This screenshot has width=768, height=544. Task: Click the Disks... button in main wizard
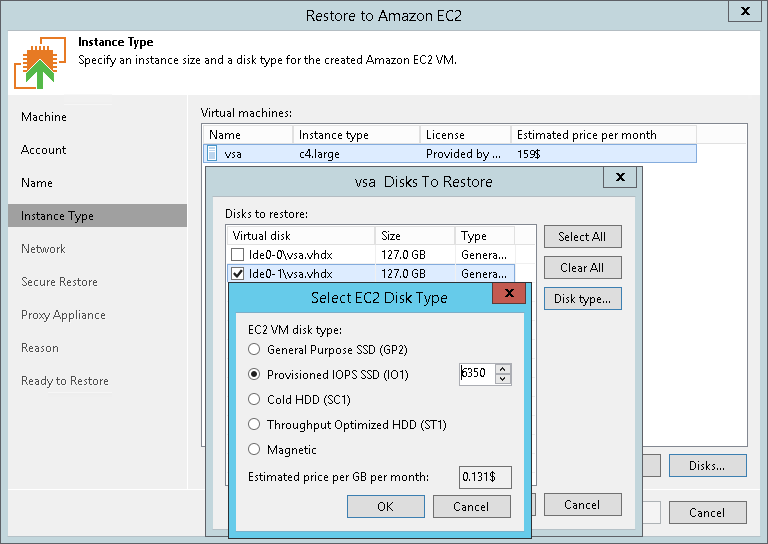click(708, 465)
